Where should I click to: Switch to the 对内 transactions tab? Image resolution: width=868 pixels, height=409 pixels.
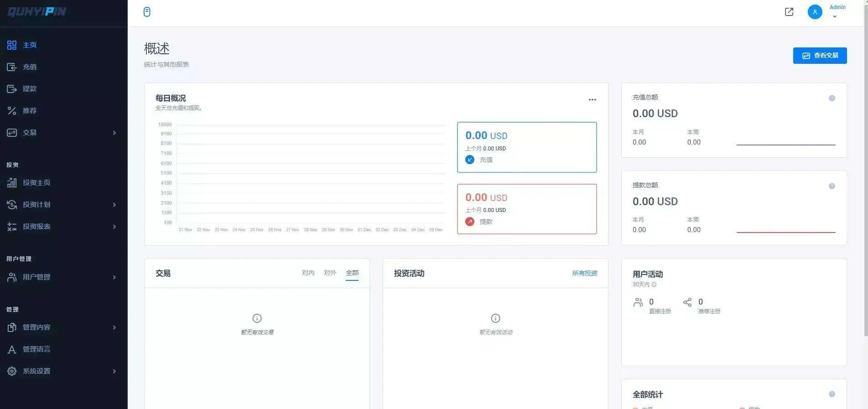click(308, 273)
